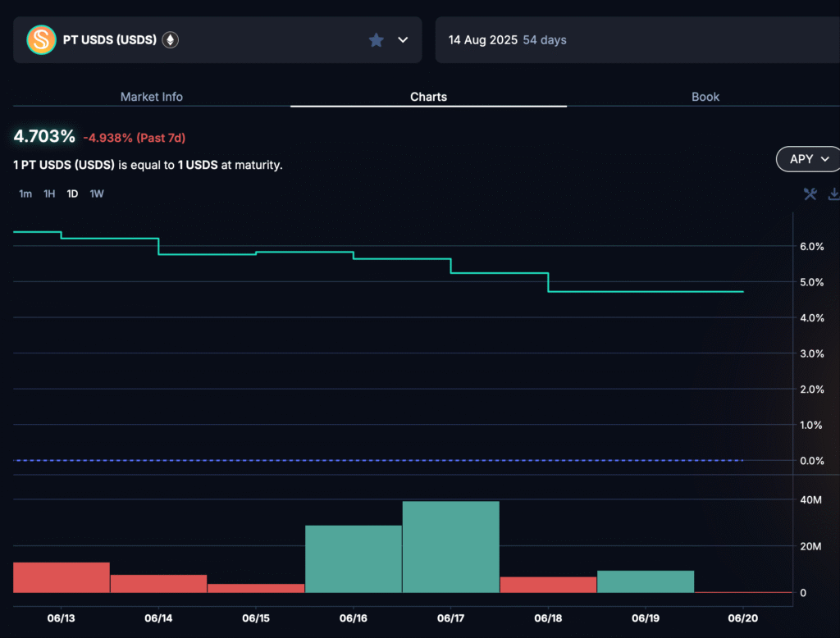Image resolution: width=840 pixels, height=638 pixels.
Task: Select the 1H chart interval
Action: pyautogui.click(x=49, y=194)
